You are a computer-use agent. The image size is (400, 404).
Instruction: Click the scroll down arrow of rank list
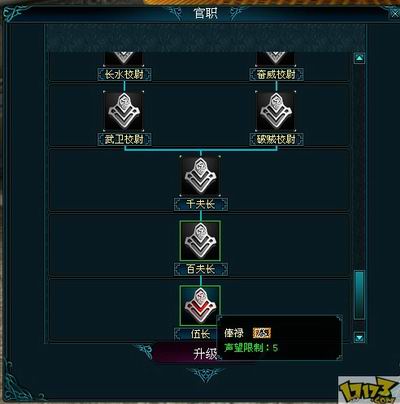click(x=359, y=337)
